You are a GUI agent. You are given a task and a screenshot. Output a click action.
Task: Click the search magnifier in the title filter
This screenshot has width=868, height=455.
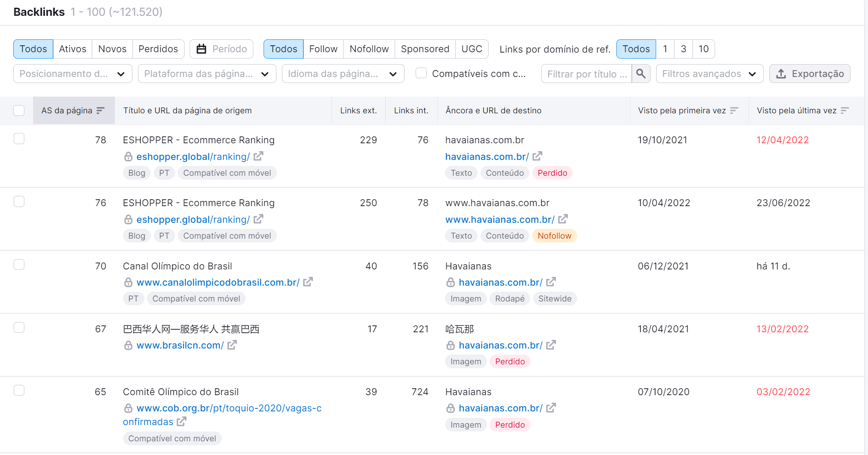tap(641, 74)
